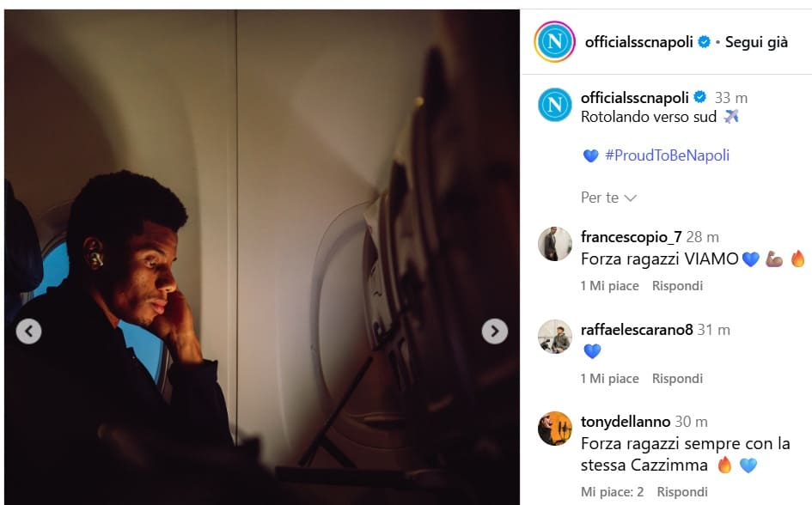Show the 2 likes on tonydellanno's comment
The width and height of the screenshot is (812, 505).
pos(612,492)
